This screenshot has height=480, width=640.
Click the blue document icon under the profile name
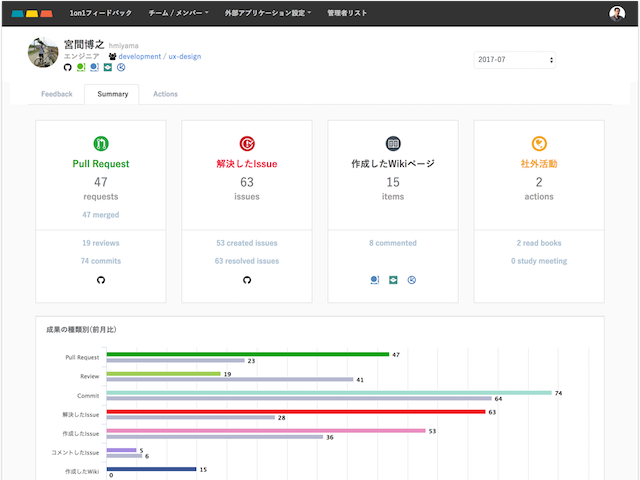click(94, 67)
